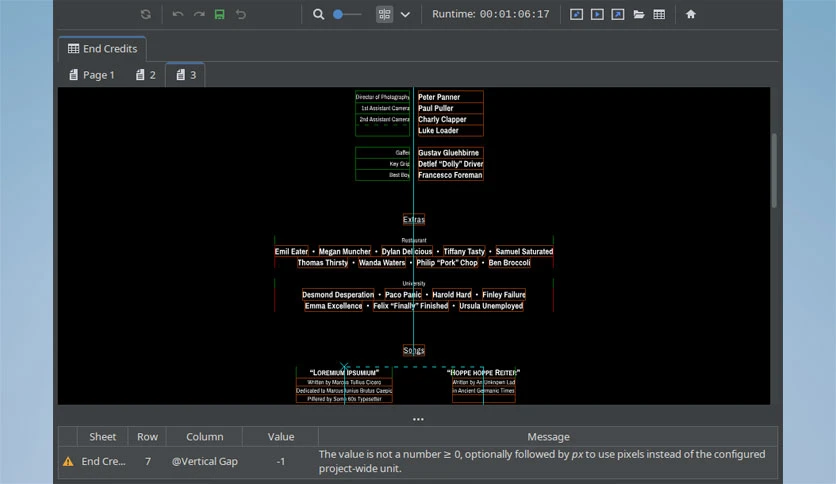The image size is (836, 484).
Task: Click 'Emil Eater' in preview
Action: coord(291,252)
